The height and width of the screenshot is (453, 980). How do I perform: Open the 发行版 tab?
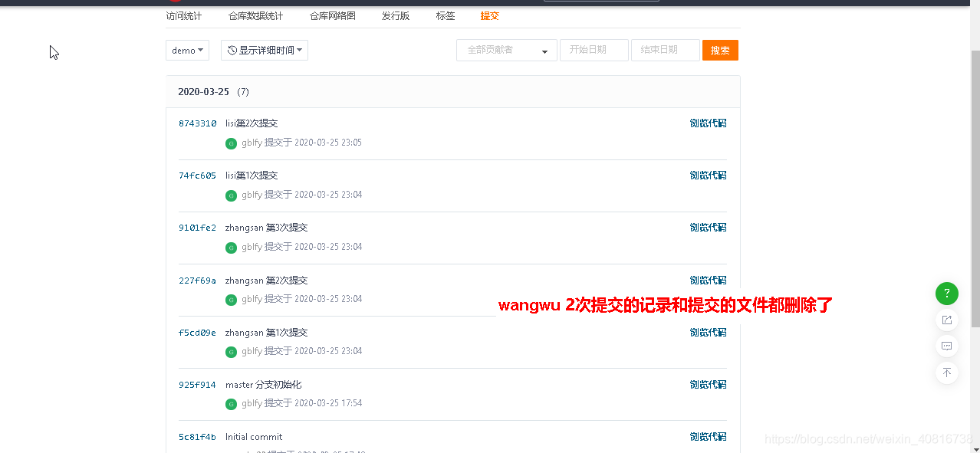click(x=396, y=16)
